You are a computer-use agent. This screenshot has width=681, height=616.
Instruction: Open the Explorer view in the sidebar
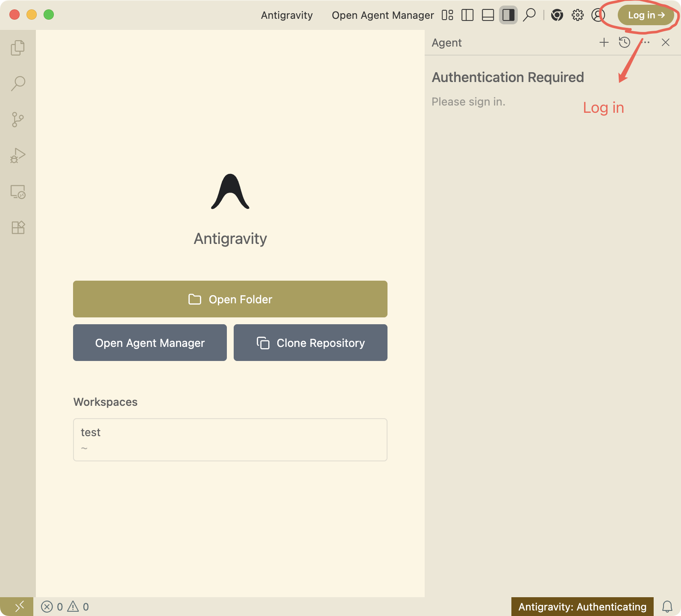pos(18,48)
